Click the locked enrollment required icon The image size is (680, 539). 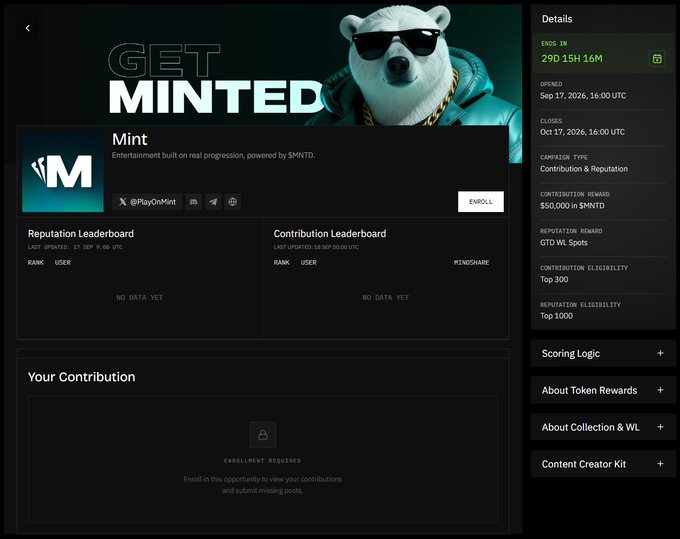pos(263,434)
